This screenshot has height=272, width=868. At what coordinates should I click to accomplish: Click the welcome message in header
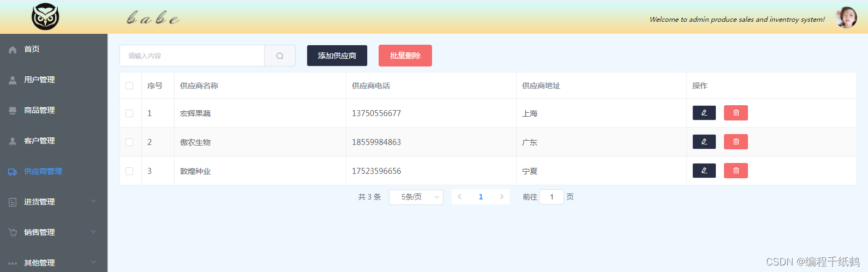pyautogui.click(x=737, y=19)
